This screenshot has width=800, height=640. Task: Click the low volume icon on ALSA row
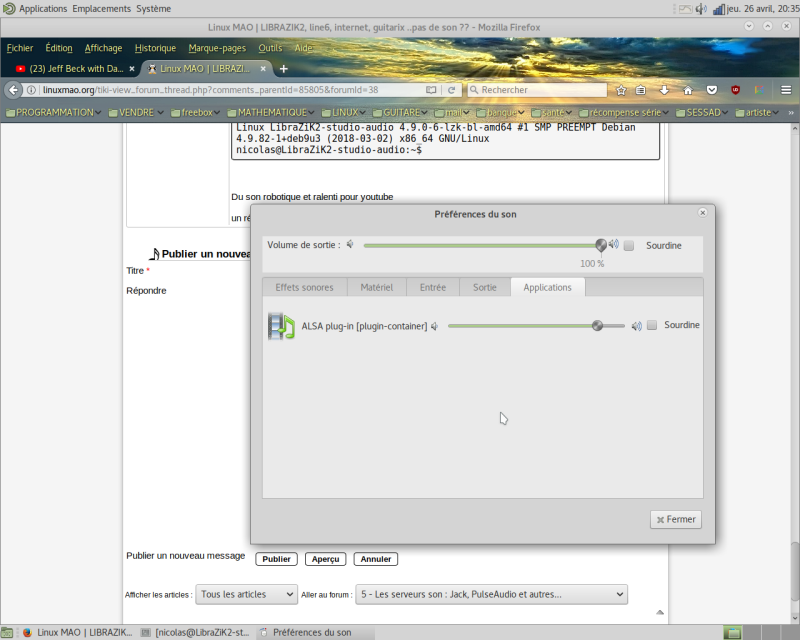coord(434,326)
